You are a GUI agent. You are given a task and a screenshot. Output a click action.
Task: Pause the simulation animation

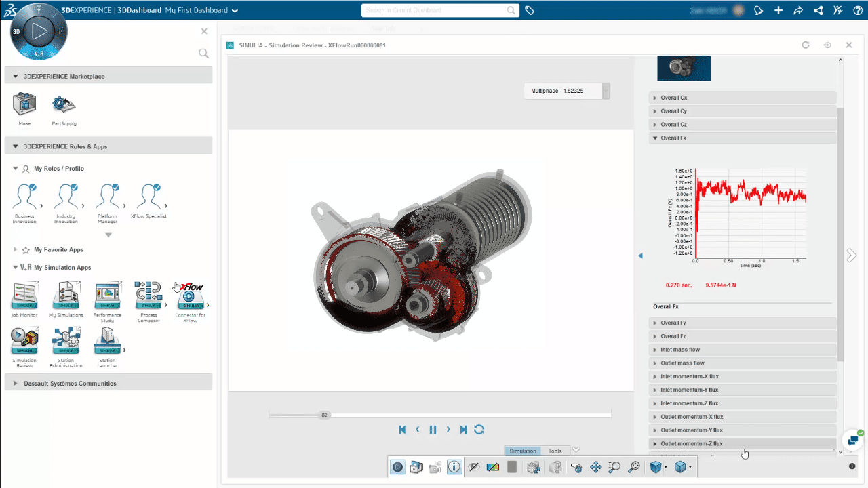coord(433,430)
